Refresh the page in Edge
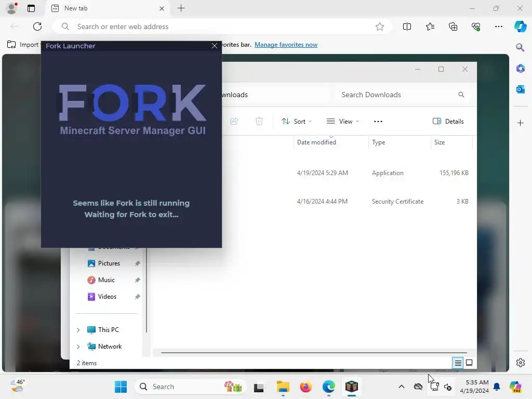Viewport: 532px width, 399px height. pyautogui.click(x=37, y=26)
